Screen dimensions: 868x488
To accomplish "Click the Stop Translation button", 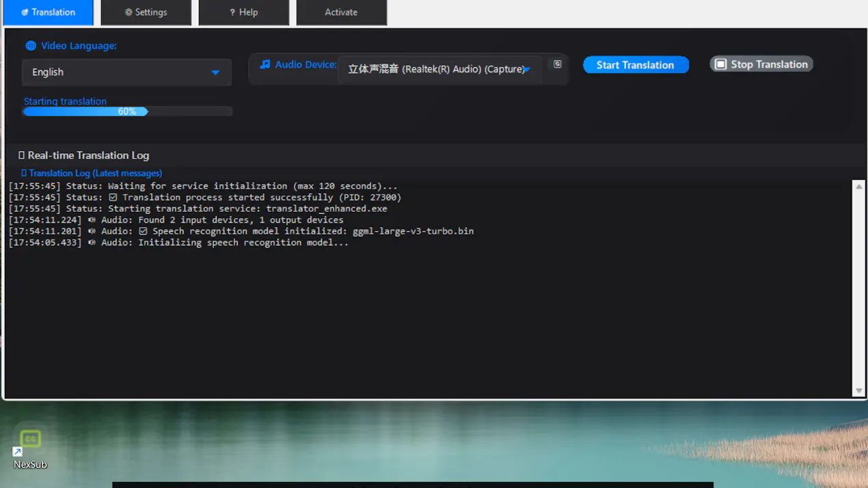I will [761, 64].
